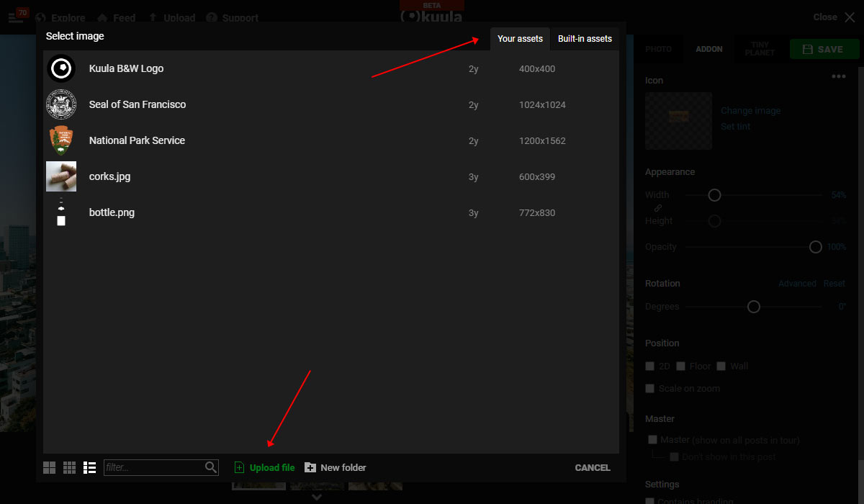Open Built-in assets tab

(585, 39)
